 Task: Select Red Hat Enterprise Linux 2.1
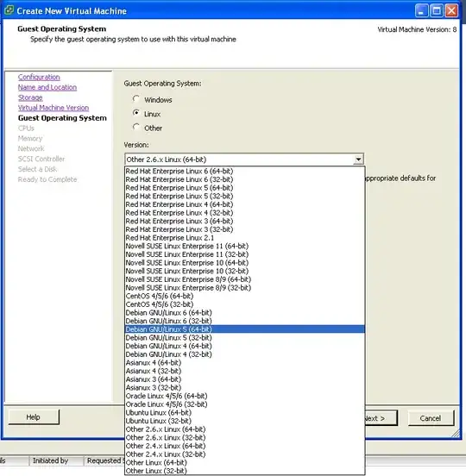244,238
